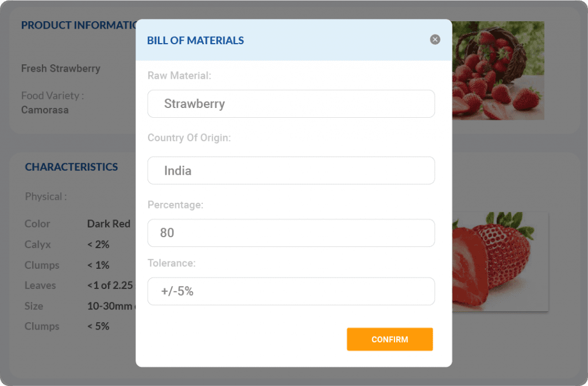Select the Percentage field showing 80
The image size is (588, 386).
(291, 233)
